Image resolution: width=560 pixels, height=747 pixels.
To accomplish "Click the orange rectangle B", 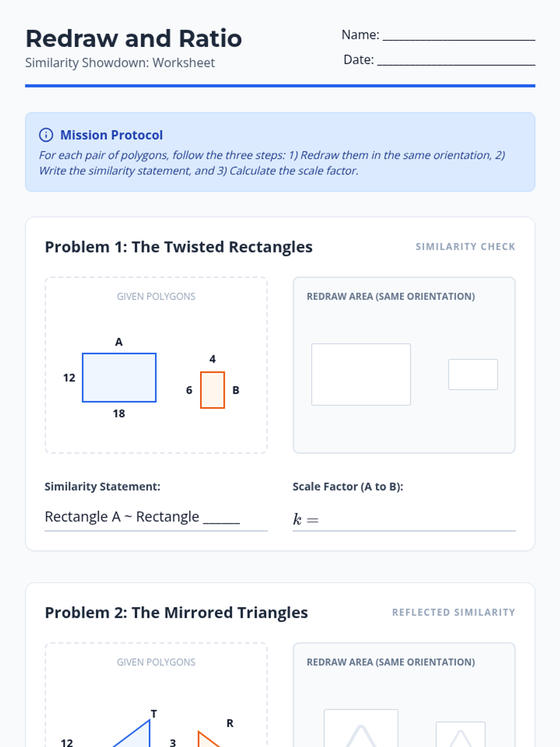I will click(212, 390).
